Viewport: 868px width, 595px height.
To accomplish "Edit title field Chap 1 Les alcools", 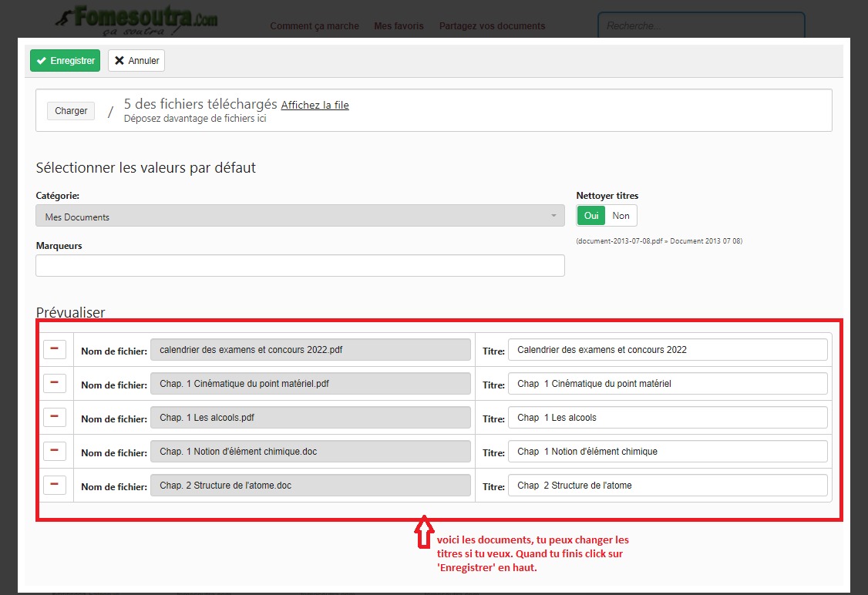I will [x=668, y=417].
